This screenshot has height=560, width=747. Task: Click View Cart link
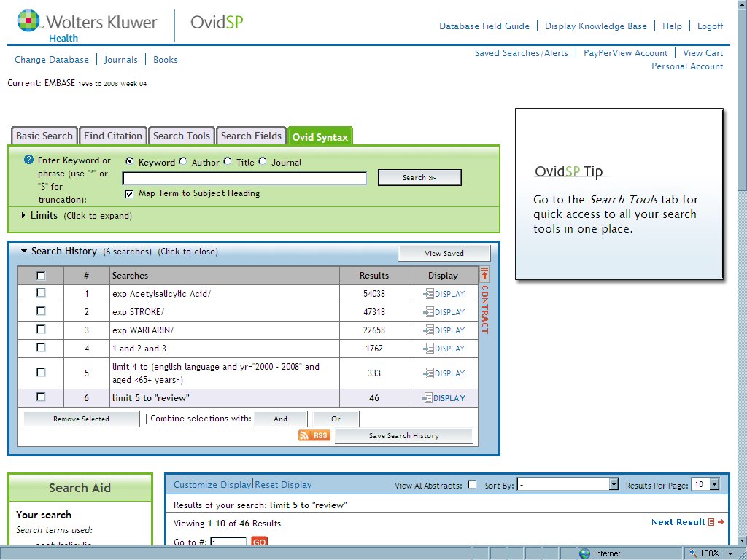click(x=703, y=52)
